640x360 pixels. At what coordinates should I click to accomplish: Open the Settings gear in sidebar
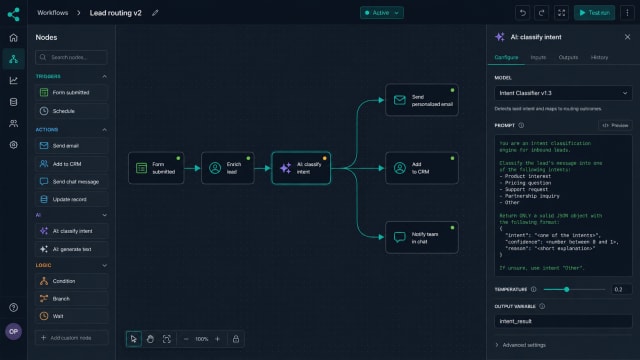tap(13, 144)
